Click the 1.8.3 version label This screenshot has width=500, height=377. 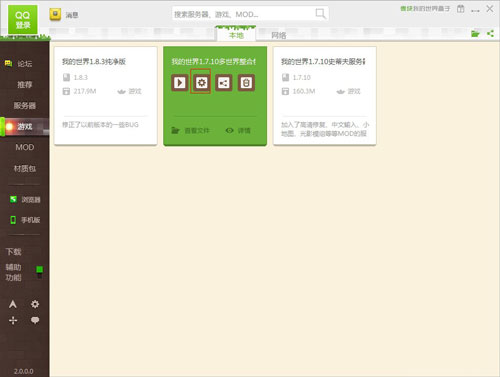[x=81, y=78]
